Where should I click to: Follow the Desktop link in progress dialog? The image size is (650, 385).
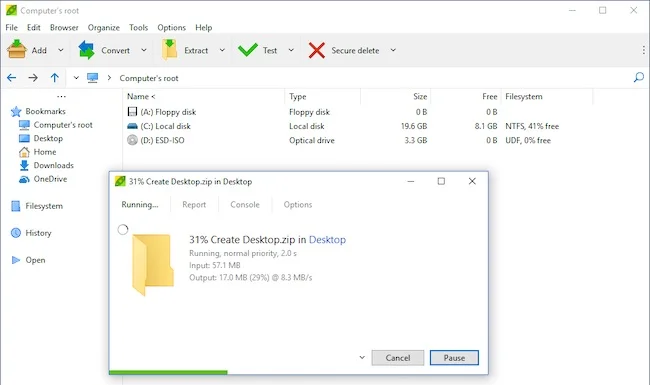327,240
